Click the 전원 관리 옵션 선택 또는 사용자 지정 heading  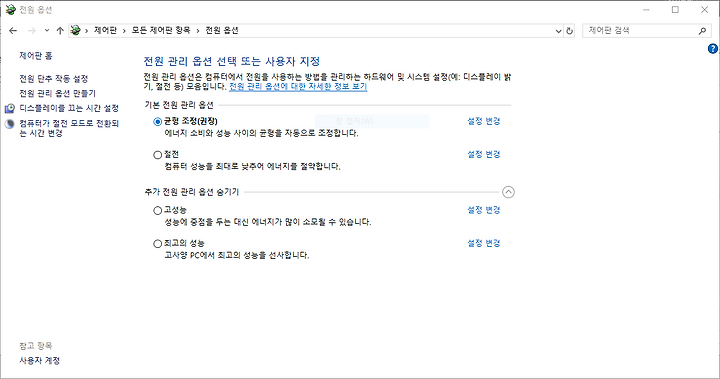point(232,61)
